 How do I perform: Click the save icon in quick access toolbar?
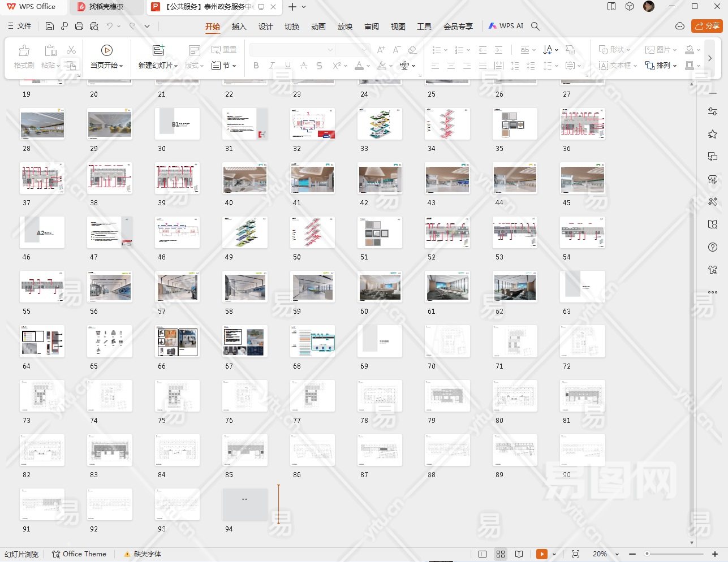pos(50,26)
